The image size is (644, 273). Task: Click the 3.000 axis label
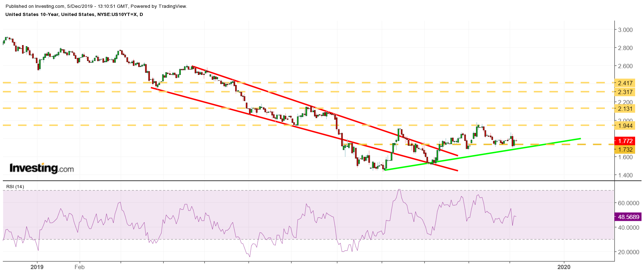625,30
